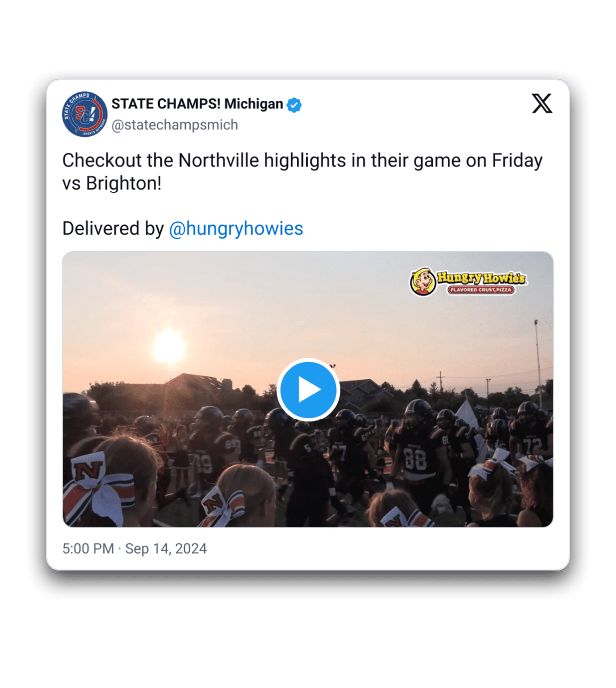Click the "Delivered by" text
The image size is (616, 688).
[113, 229]
